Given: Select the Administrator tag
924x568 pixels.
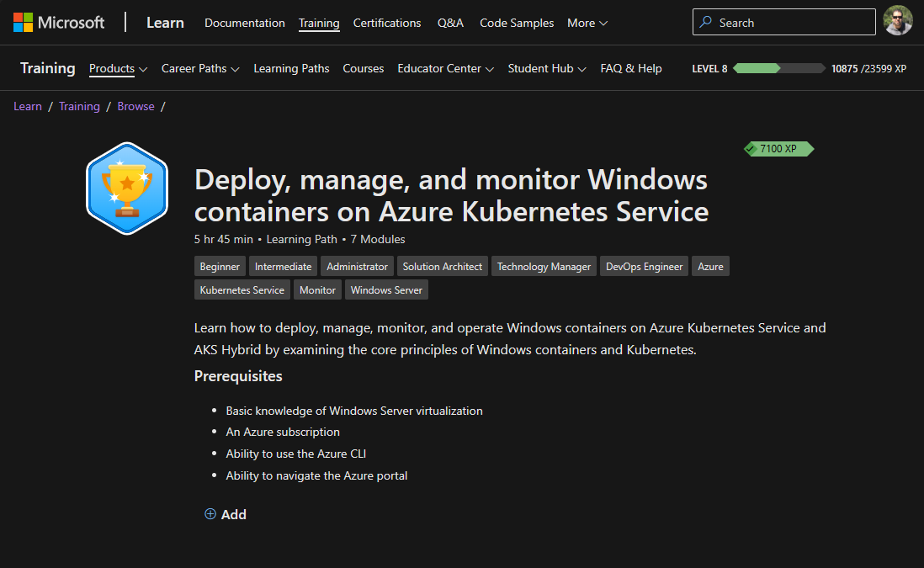Looking at the screenshot, I should 357,266.
